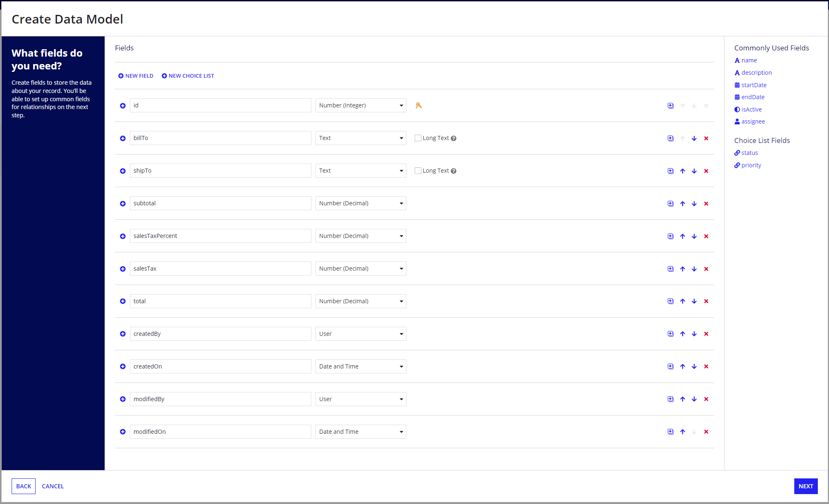Click plus icon left of createdBy field
This screenshot has width=829, height=504.
click(x=123, y=334)
